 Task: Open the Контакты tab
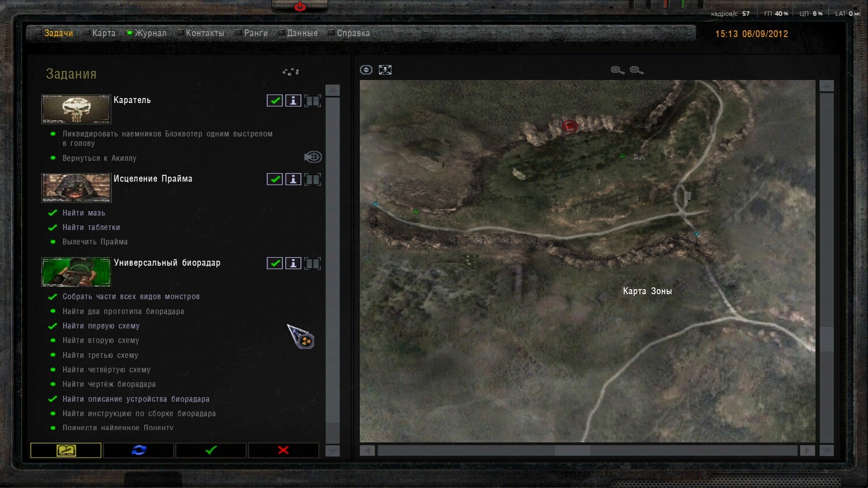point(205,33)
